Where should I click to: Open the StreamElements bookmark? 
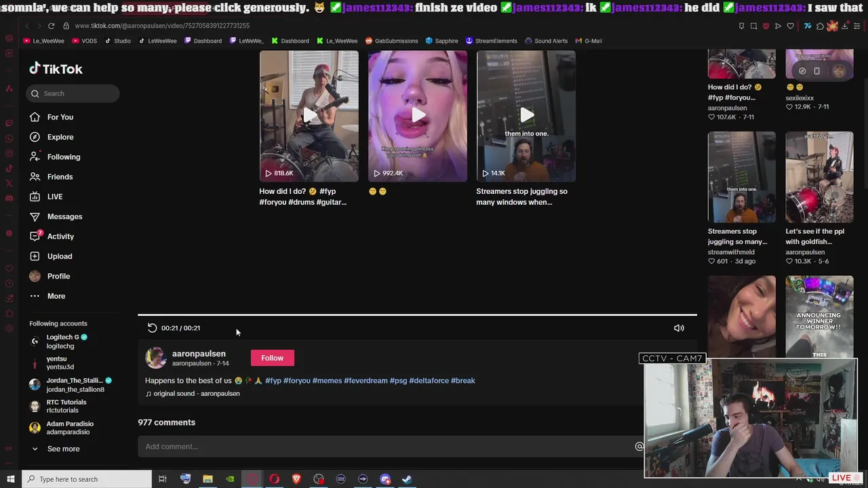tap(491, 41)
